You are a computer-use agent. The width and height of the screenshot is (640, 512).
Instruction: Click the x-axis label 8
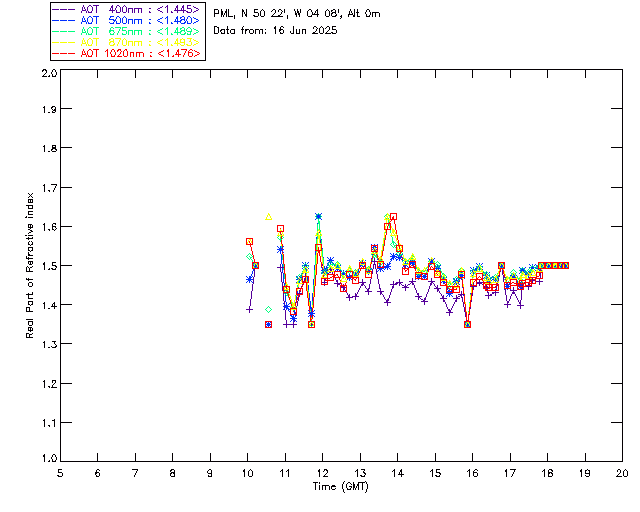(173, 473)
